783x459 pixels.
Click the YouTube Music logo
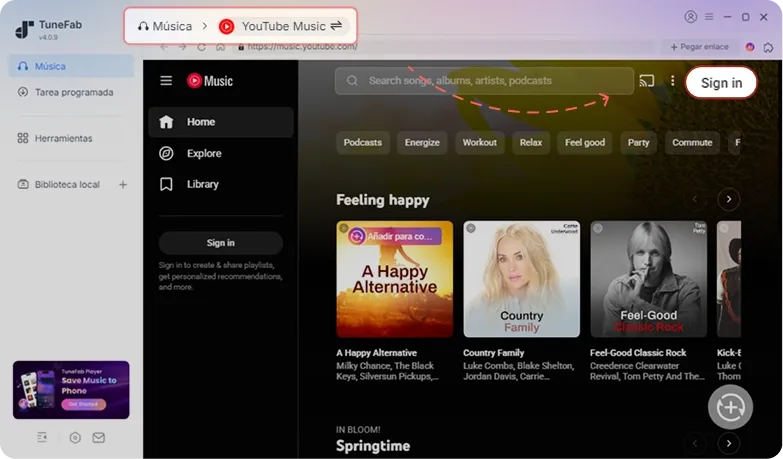pyautogui.click(x=210, y=81)
